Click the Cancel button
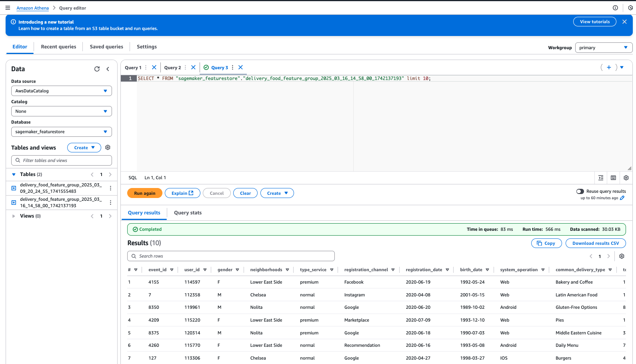Image resolution: width=636 pixels, height=364 pixels. coord(217,193)
